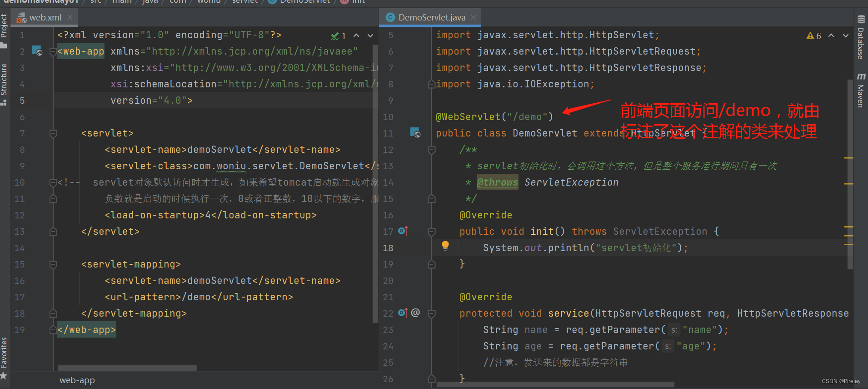Screen dimensions: 868x389
Task: Collapse the init method fold on line 17
Action: [432, 232]
